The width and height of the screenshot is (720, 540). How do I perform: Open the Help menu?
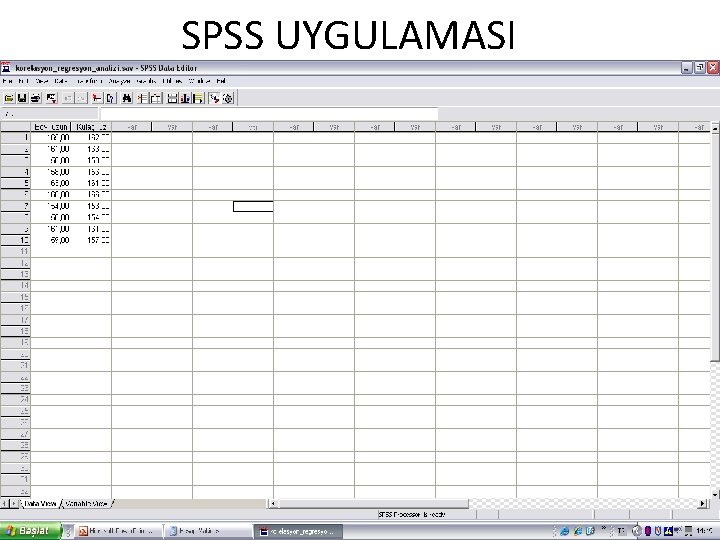(x=221, y=81)
